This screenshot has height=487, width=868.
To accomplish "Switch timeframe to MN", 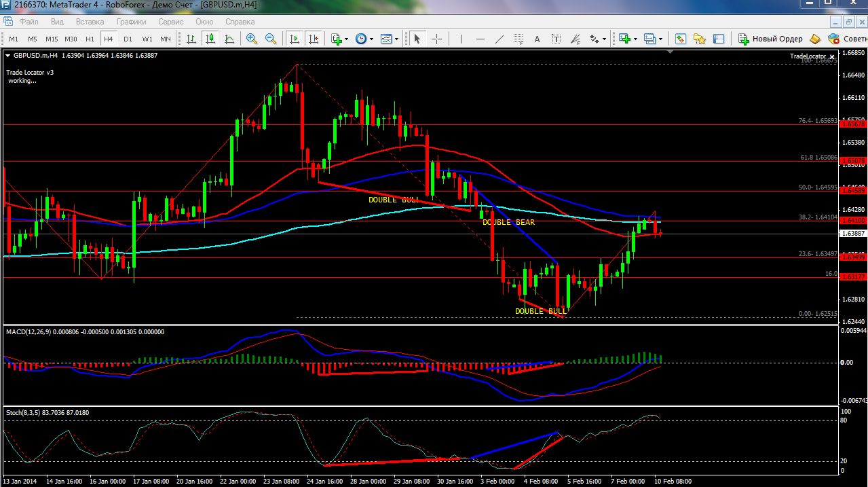I will [x=166, y=39].
